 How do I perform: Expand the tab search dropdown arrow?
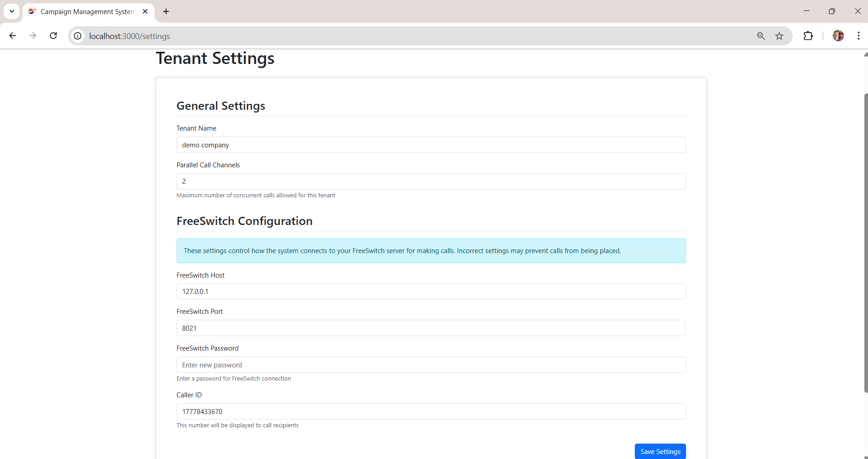[x=12, y=11]
